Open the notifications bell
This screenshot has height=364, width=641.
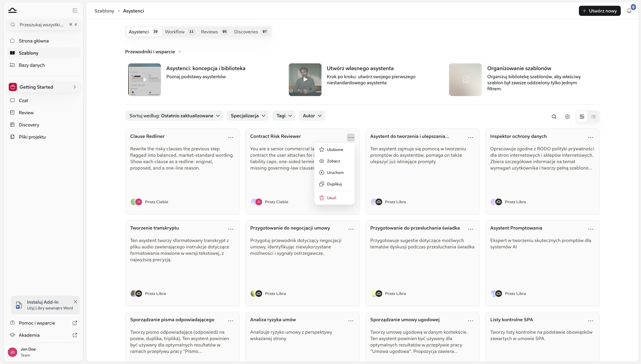click(629, 11)
